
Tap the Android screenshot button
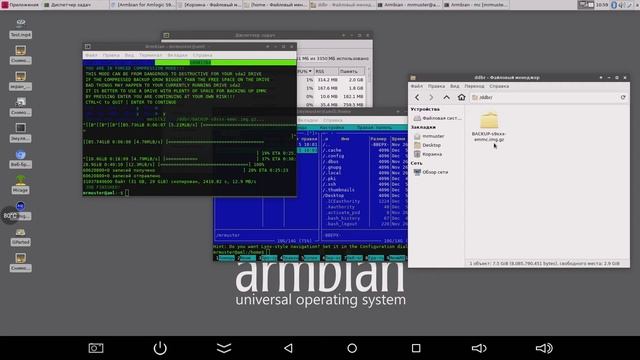[x=96, y=348]
